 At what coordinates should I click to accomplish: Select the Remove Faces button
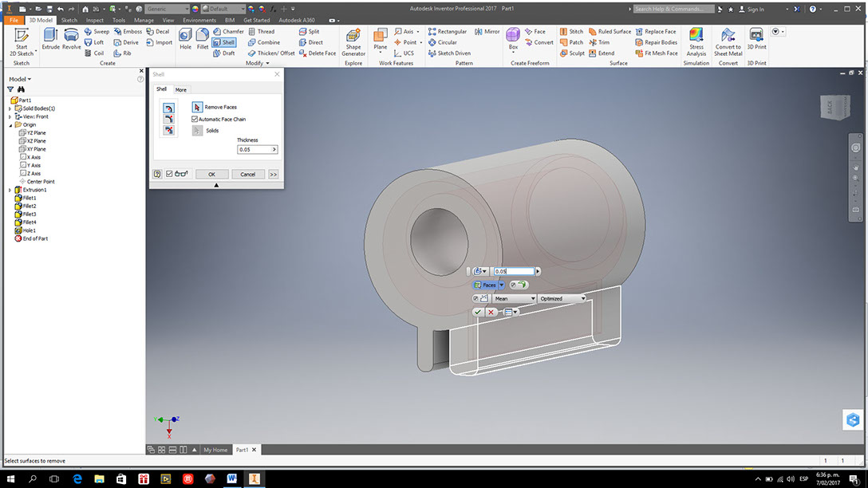coord(198,107)
